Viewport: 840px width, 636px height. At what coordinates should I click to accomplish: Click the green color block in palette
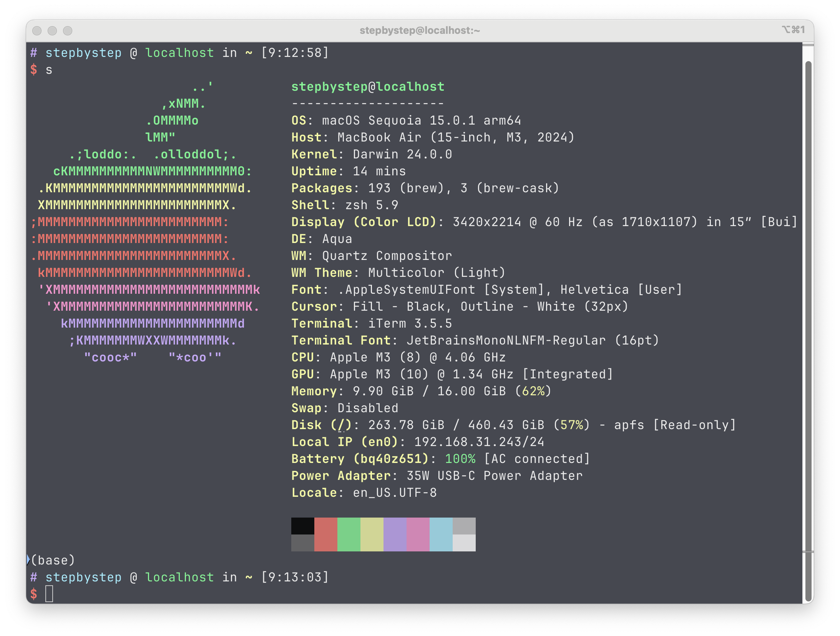349,534
